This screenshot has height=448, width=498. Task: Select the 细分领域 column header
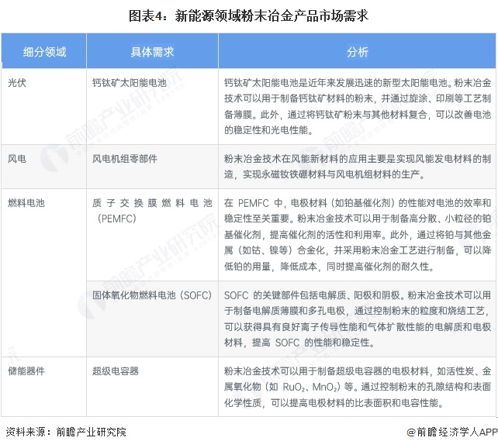(44, 51)
